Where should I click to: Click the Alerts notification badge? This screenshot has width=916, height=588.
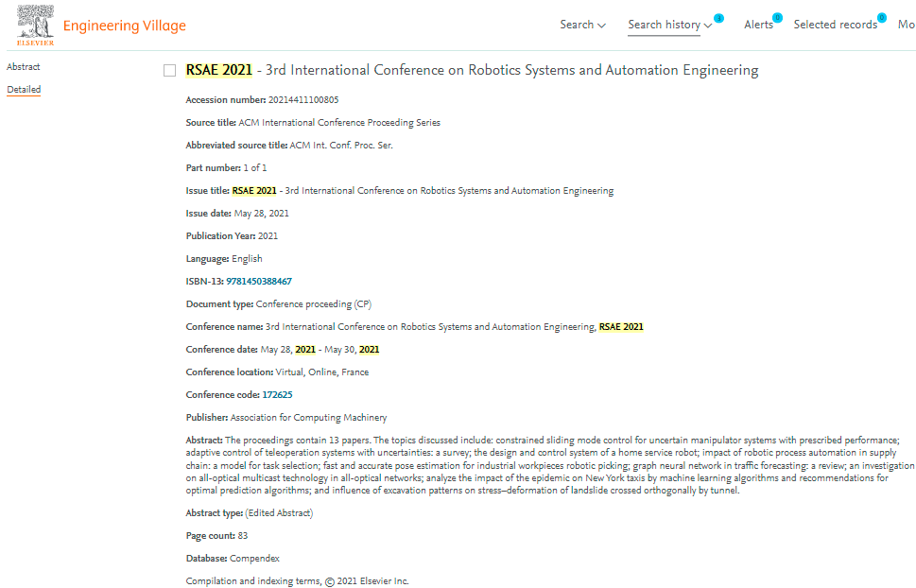(777, 18)
